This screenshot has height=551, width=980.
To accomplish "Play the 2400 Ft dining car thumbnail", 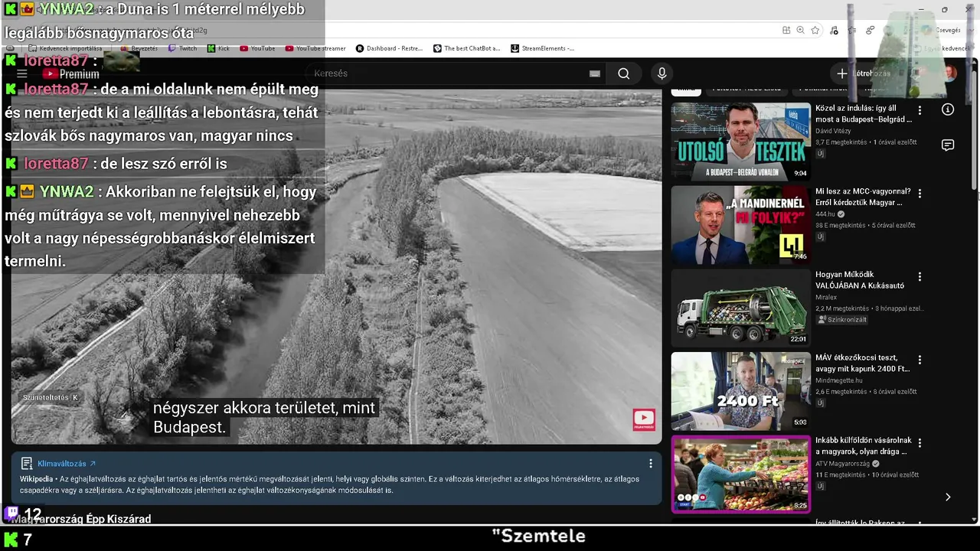I will [x=740, y=391].
